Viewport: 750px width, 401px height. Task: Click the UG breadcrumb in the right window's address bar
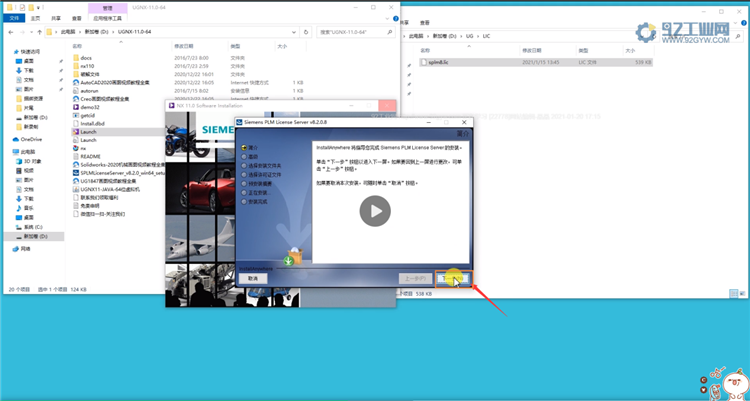click(469, 36)
